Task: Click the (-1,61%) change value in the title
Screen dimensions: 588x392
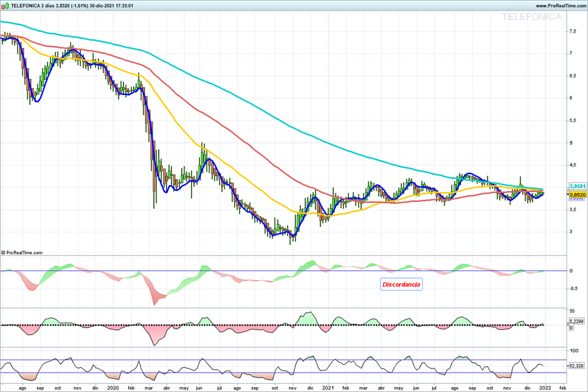Action: (x=80, y=6)
